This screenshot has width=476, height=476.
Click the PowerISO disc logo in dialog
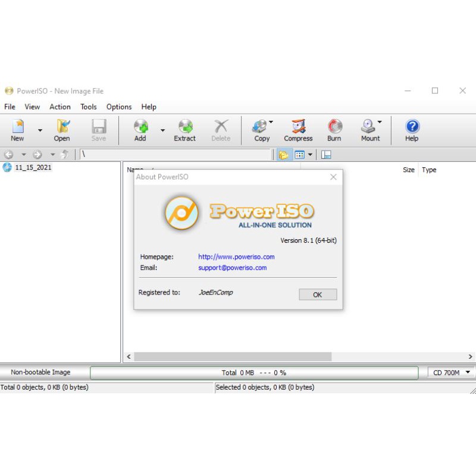pos(181,213)
